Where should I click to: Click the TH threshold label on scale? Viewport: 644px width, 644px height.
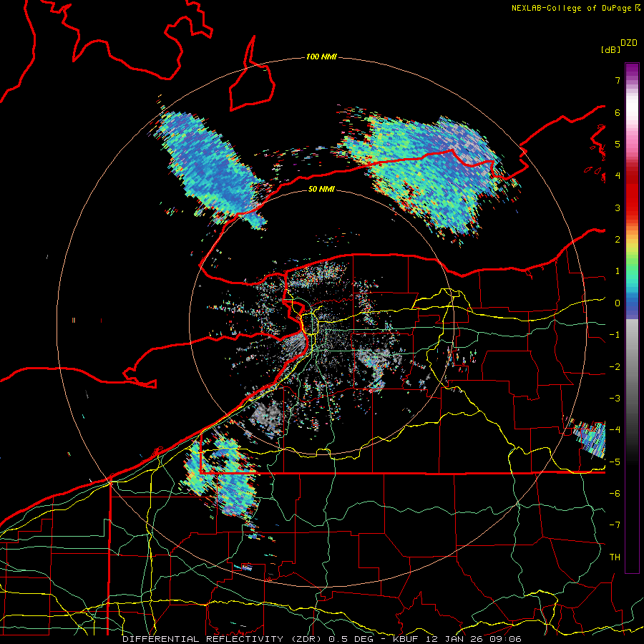(x=615, y=557)
